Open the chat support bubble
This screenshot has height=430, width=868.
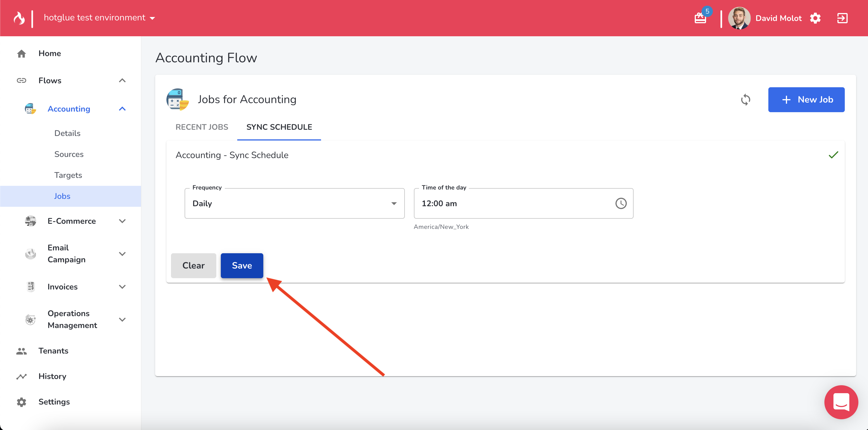pyautogui.click(x=841, y=402)
